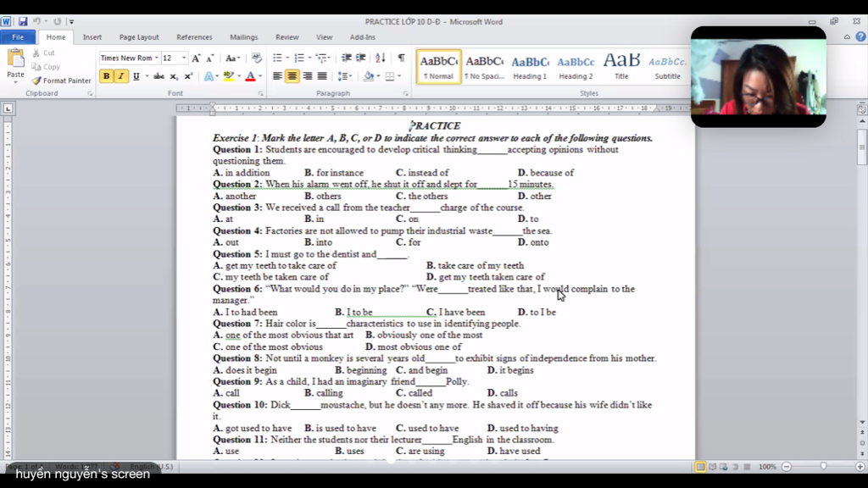Click Cut in the Clipboard group
868x488 pixels.
pyautogui.click(x=44, y=53)
